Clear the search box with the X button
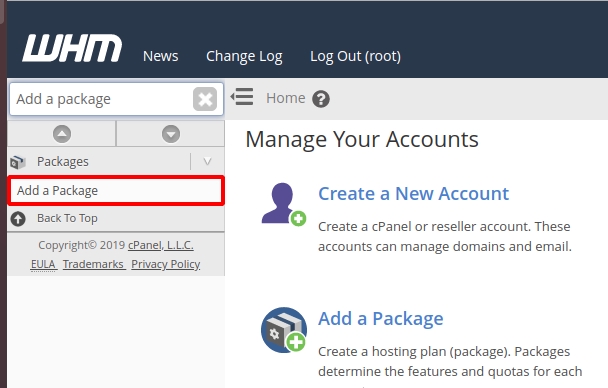This screenshot has width=608, height=388. pyautogui.click(x=205, y=99)
